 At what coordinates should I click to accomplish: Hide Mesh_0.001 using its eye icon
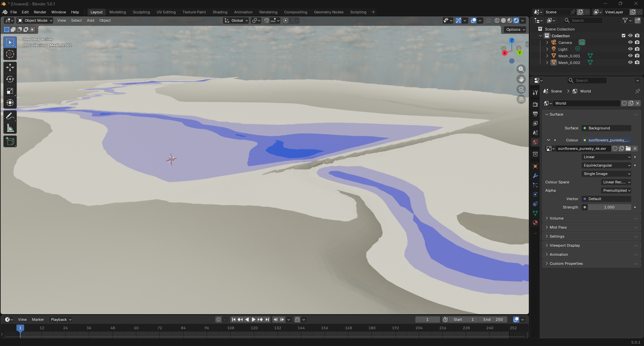click(x=630, y=56)
